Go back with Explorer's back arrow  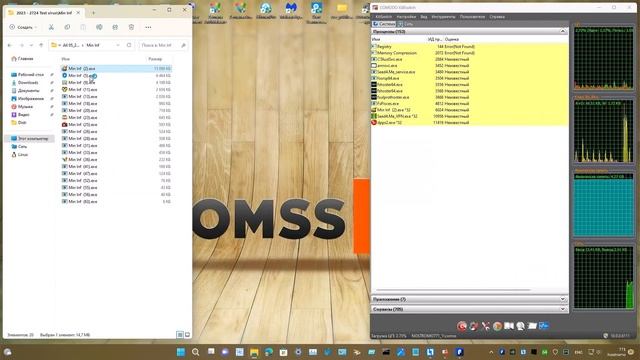pos(10,45)
